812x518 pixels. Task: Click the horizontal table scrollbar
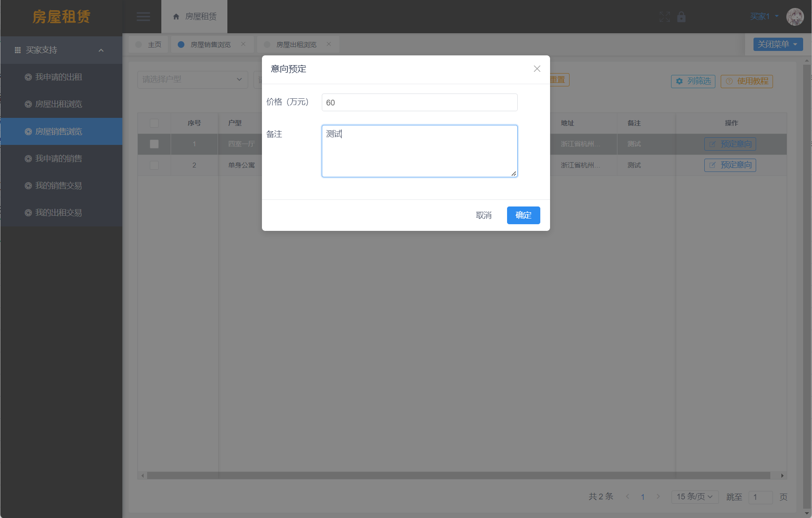(459, 475)
